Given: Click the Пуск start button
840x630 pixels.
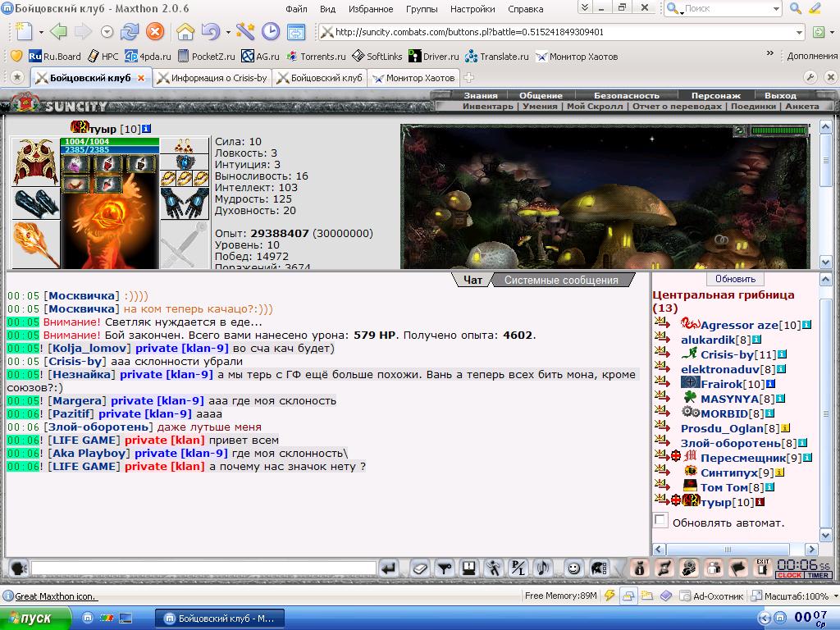Looking at the screenshot, I should [x=34, y=619].
